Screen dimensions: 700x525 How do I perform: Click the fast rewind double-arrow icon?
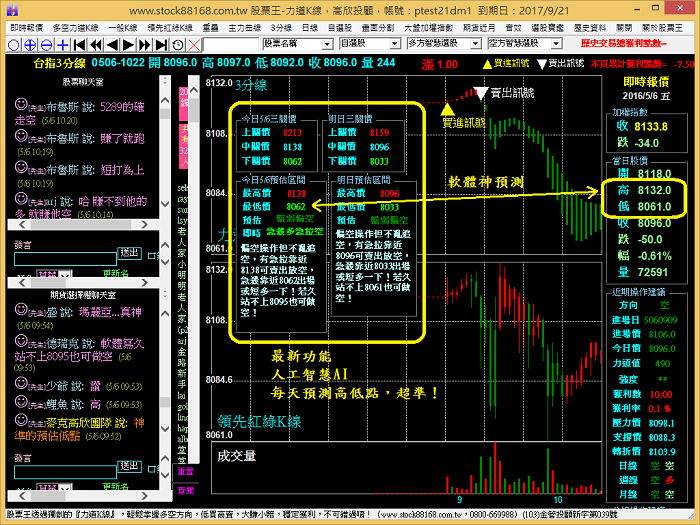pyautogui.click(x=96, y=45)
